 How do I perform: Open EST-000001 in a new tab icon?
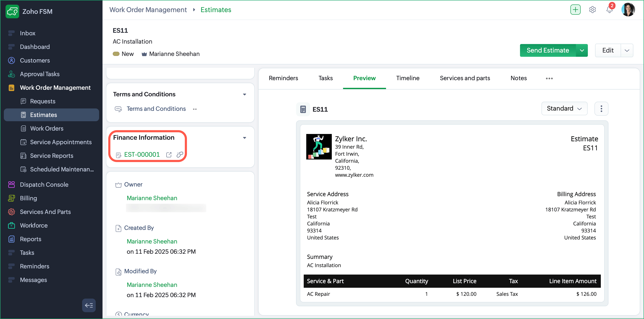(169, 155)
